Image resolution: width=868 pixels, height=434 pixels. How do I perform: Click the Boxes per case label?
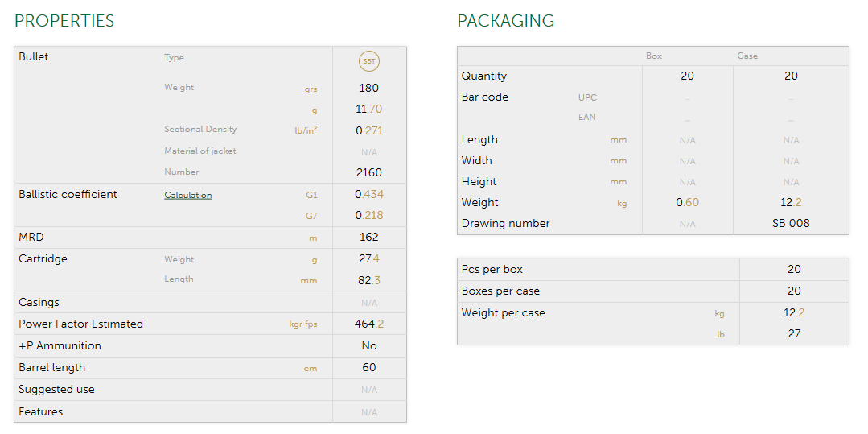tap(500, 291)
